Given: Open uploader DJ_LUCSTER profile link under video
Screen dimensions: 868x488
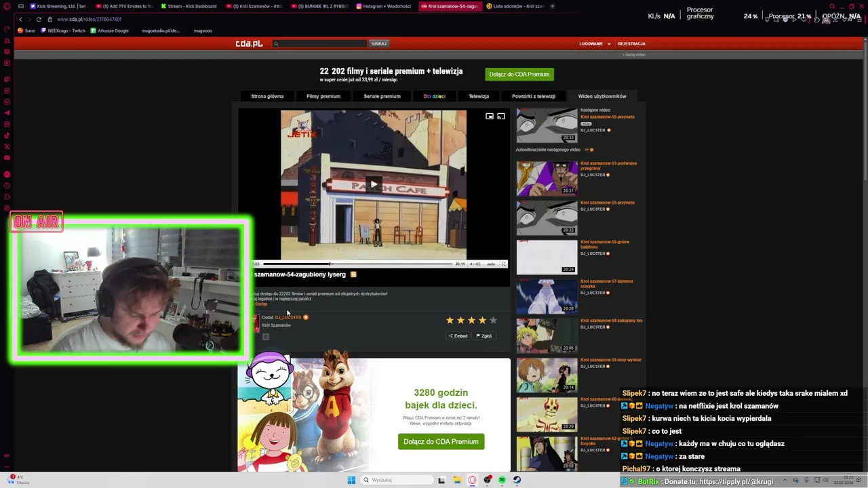Looking at the screenshot, I should coord(288,317).
